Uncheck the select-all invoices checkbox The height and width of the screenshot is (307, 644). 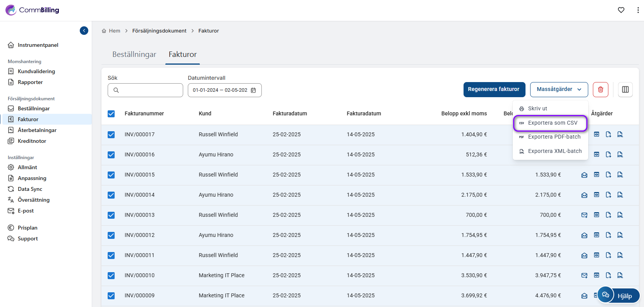click(x=111, y=114)
